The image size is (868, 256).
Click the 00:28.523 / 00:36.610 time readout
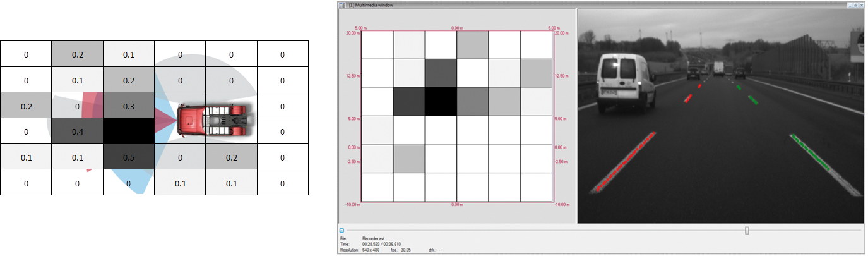coord(381,244)
